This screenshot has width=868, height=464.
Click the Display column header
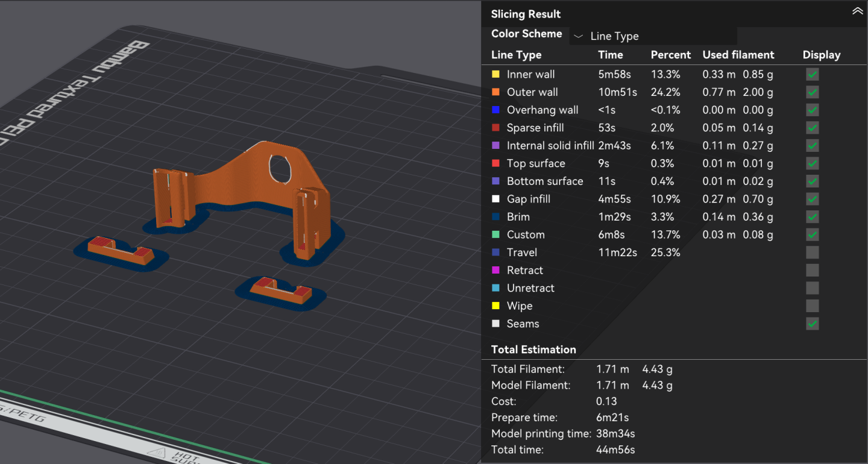pos(821,55)
